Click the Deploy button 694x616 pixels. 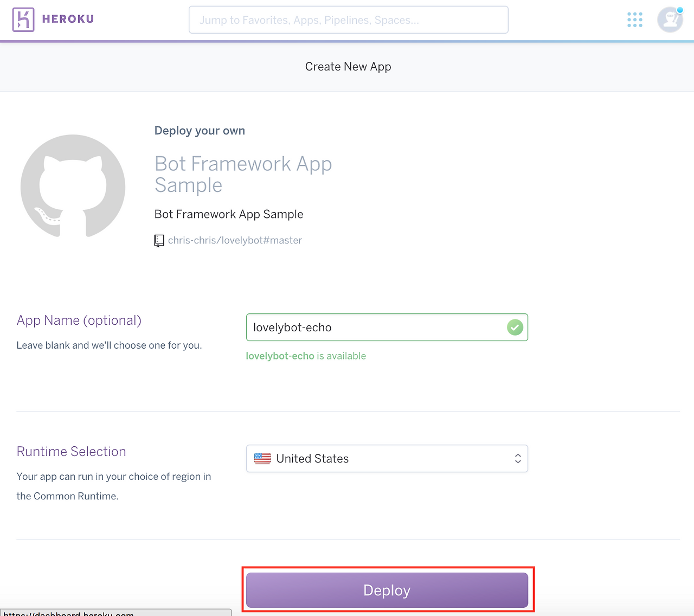click(387, 590)
